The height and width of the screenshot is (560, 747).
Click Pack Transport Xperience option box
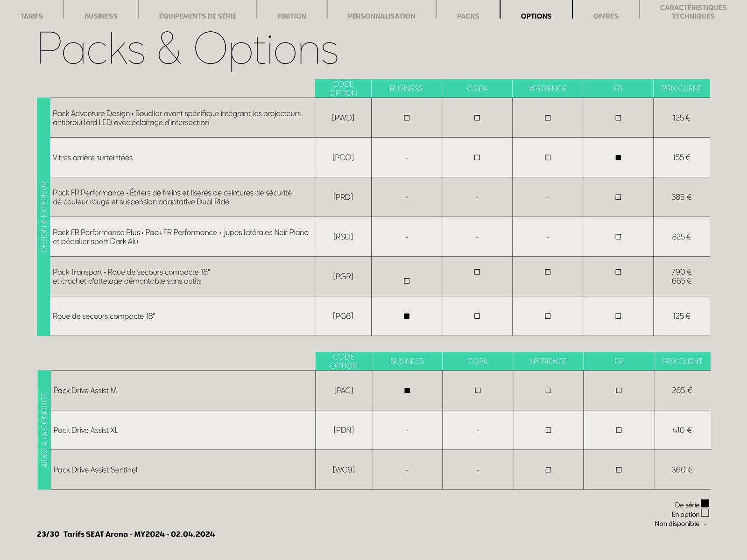coord(548,272)
